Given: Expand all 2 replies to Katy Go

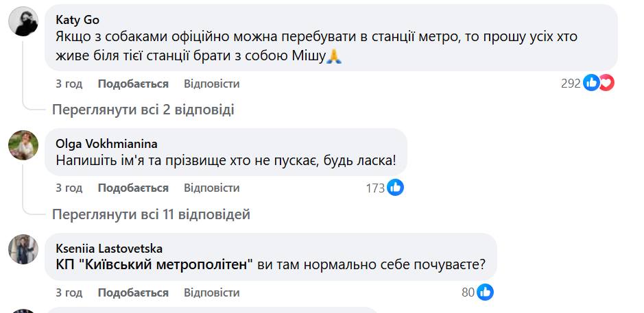Looking at the screenshot, I should coord(143,109).
